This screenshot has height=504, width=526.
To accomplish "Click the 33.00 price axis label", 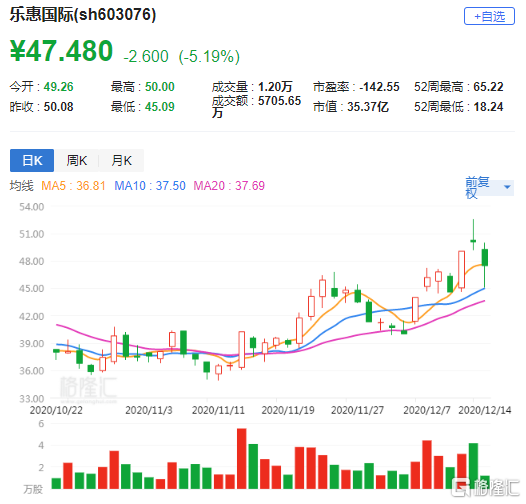I will click(x=32, y=398).
